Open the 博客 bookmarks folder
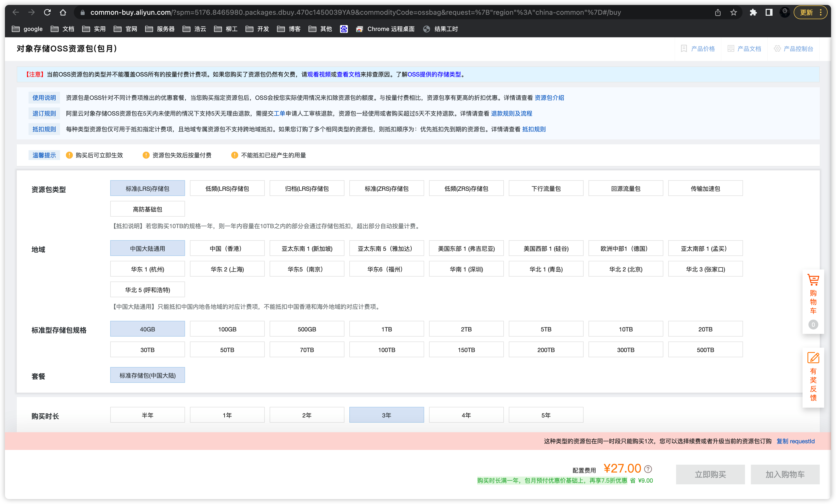Screen dimensions: 836x504 coord(289,29)
